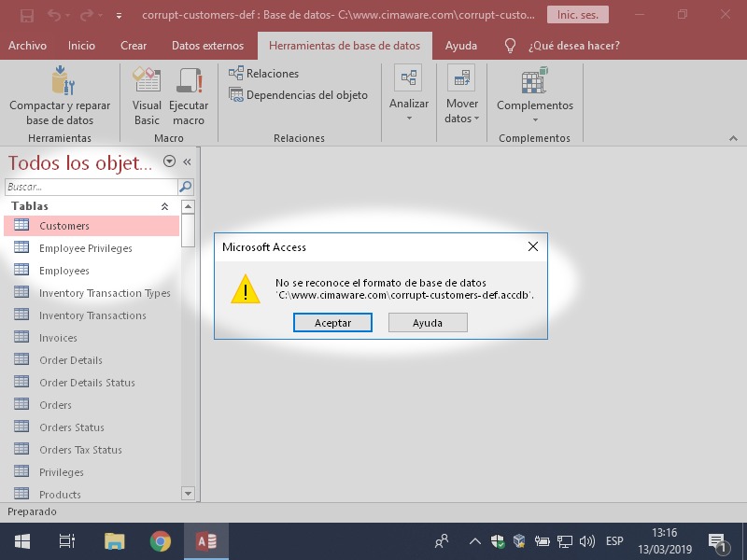Viewport: 747px width, 560px height.
Task: Click the Buscar search field
Action: click(x=91, y=187)
